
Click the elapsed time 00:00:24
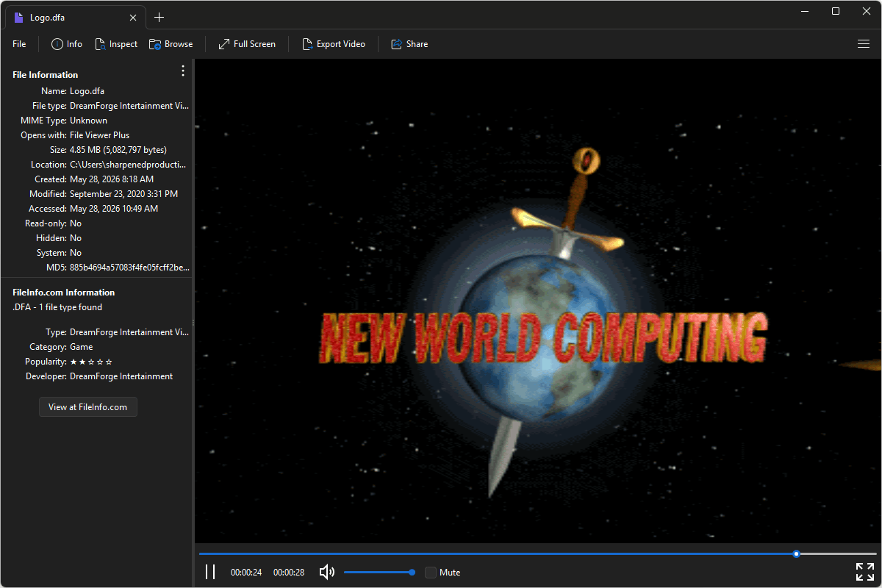246,573
